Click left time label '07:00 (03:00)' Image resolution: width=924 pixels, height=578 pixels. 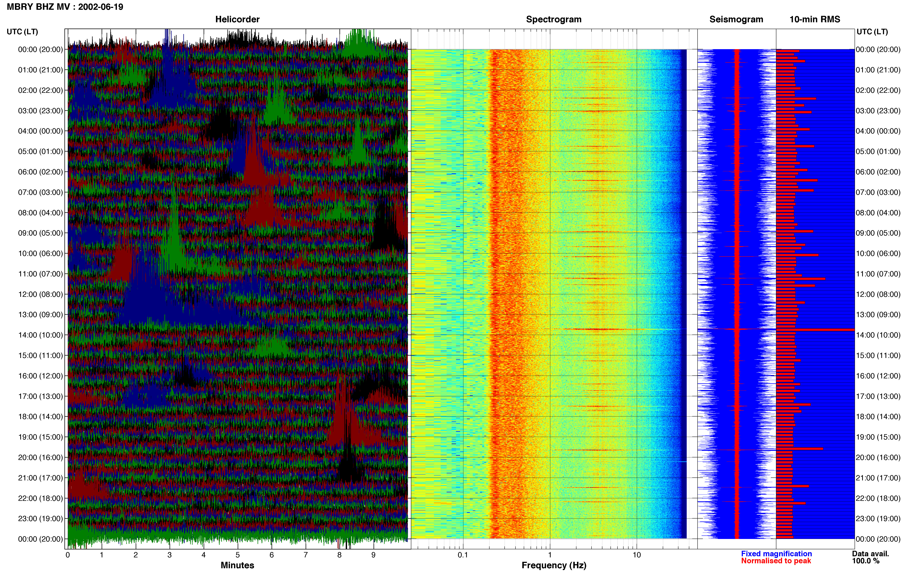coord(41,192)
